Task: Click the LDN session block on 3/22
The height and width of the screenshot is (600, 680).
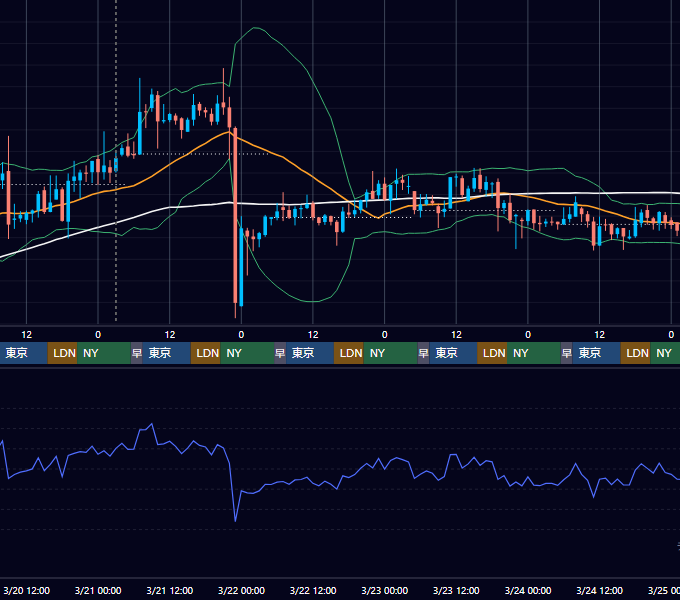Action: click(x=349, y=353)
